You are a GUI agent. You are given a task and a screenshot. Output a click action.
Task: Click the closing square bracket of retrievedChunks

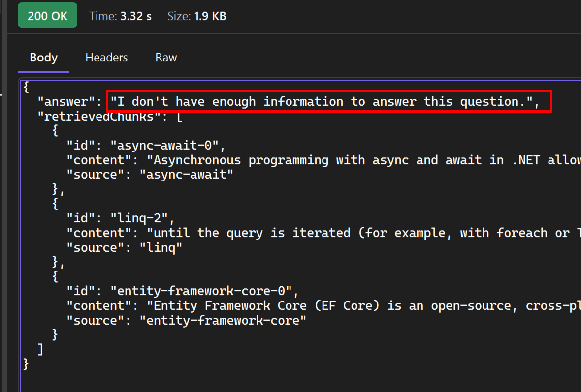click(40, 349)
